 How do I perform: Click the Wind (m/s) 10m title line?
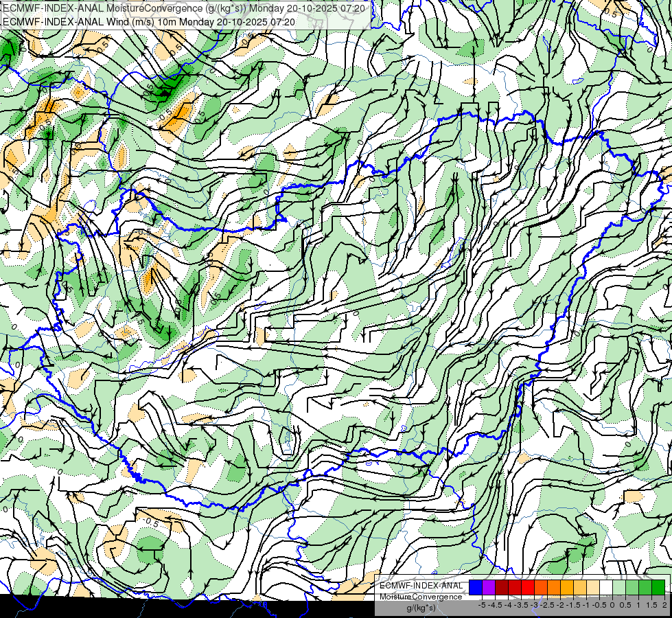coord(149,22)
